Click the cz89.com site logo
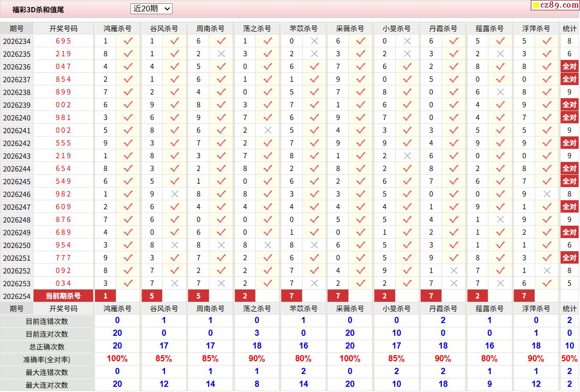 tap(555, 5)
